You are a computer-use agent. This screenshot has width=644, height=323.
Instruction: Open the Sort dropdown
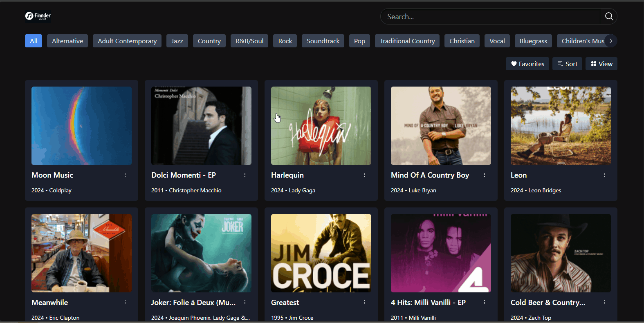(567, 64)
